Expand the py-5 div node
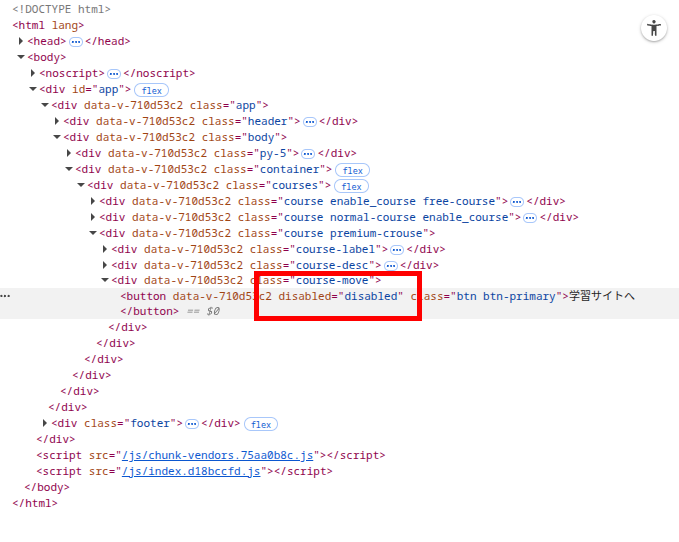Screen dimensions: 679x542 69,153
